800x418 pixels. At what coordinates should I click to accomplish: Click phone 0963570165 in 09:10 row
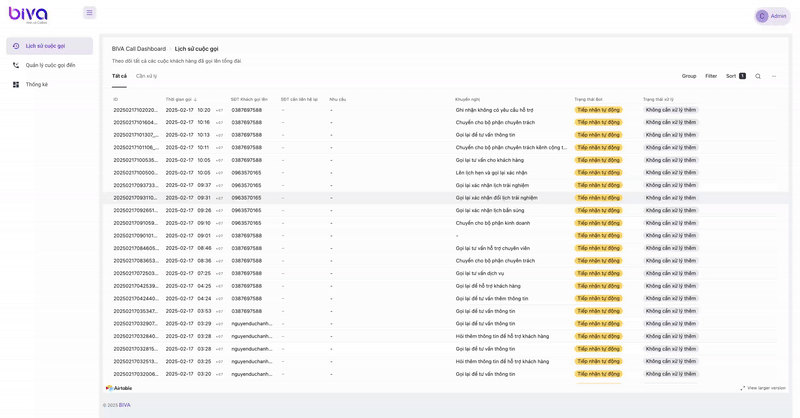point(246,223)
